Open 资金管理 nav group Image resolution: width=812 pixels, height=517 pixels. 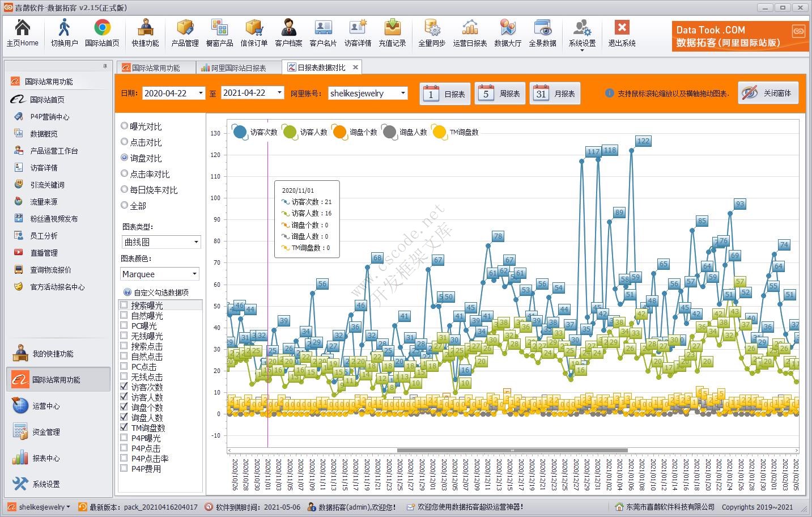[x=58, y=432]
